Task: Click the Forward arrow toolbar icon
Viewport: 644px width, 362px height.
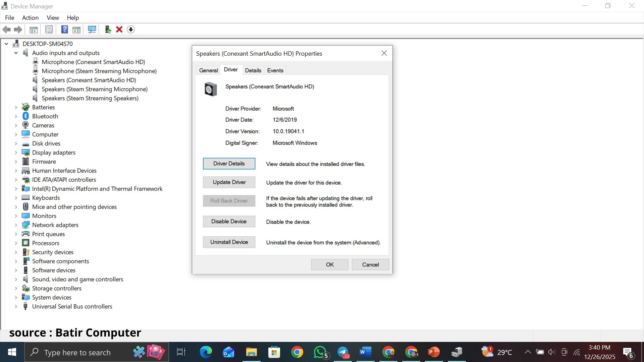Action: pyautogui.click(x=18, y=29)
